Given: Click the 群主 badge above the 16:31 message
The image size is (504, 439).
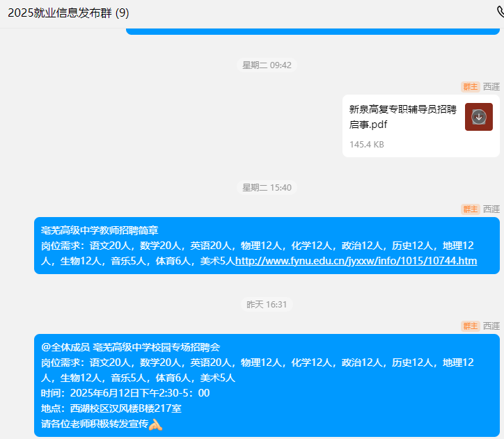Looking at the screenshot, I should click(x=471, y=326).
